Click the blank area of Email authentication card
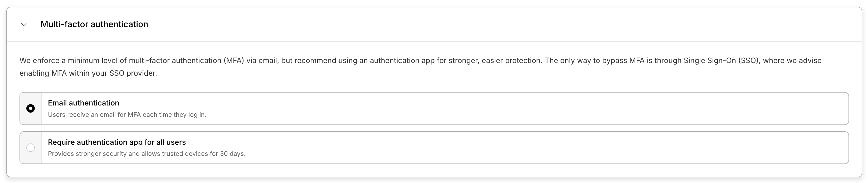This screenshot has width=868, height=183. click(x=505, y=109)
